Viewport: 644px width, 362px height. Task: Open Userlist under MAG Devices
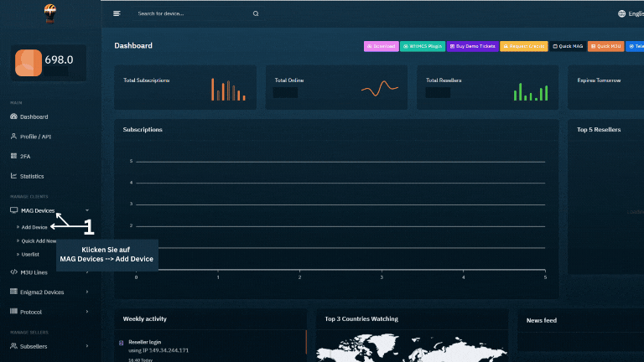click(x=31, y=253)
